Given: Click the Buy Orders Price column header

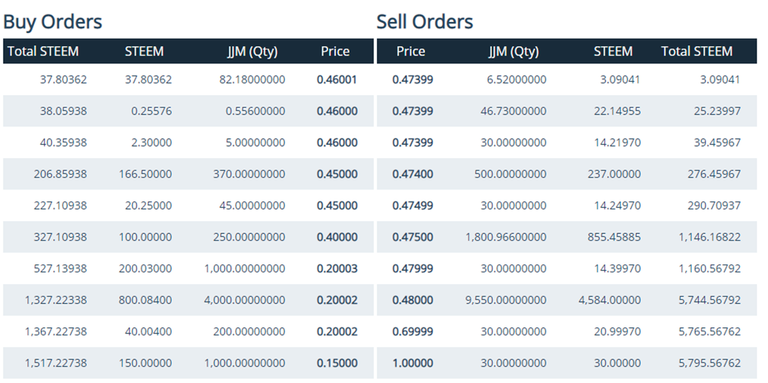Looking at the screenshot, I should coord(335,51).
